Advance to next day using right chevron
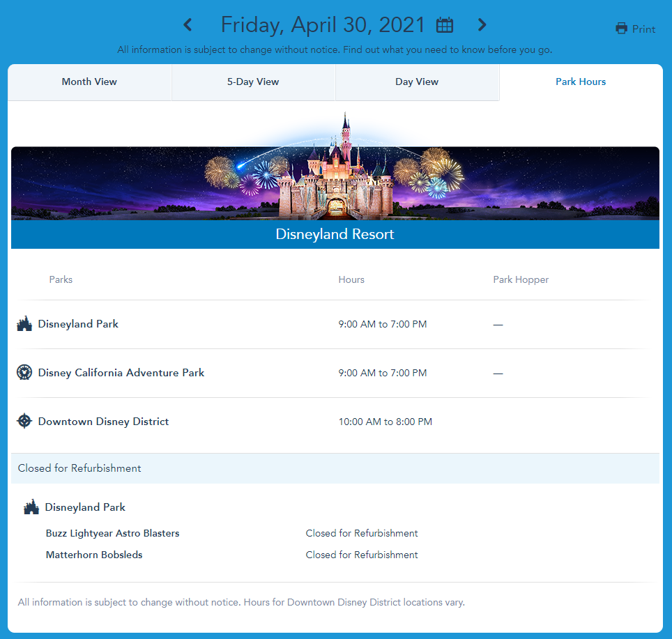This screenshot has height=639, width=672. click(x=482, y=25)
